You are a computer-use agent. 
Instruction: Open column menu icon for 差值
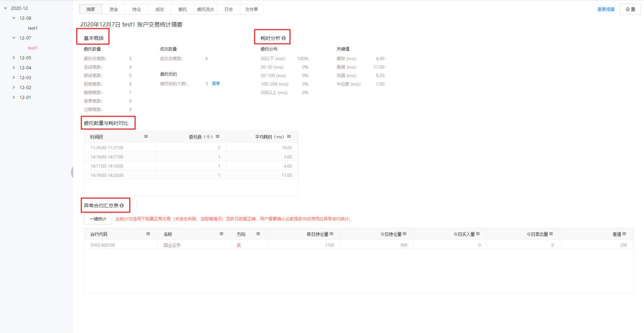pyautogui.click(x=624, y=234)
